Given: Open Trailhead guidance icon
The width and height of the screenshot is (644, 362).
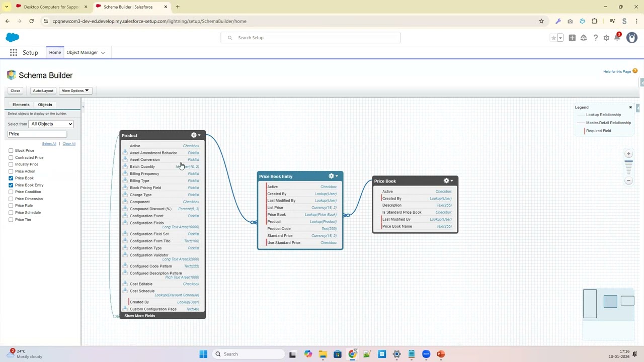Looking at the screenshot, I should [x=584, y=38].
